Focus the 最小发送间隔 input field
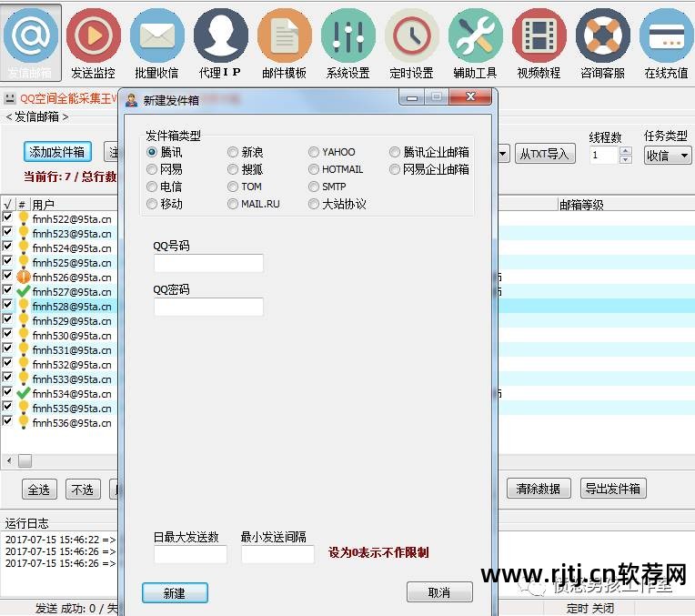This screenshot has width=695, height=616. [277, 554]
